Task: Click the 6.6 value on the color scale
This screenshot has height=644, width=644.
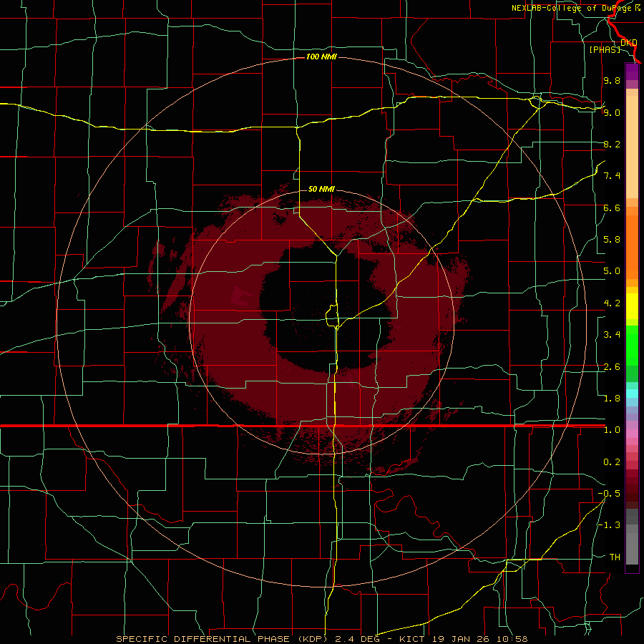Action: 612,208
